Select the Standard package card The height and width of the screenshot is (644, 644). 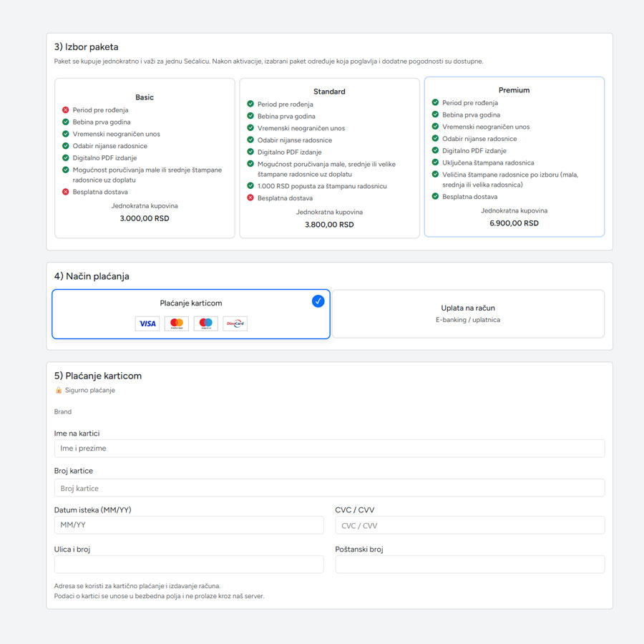329,158
